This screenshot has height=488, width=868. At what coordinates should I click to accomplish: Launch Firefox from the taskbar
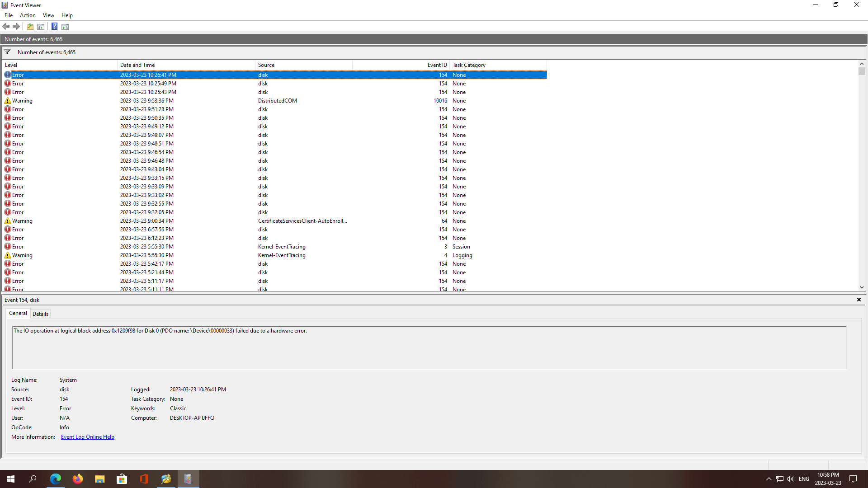click(x=78, y=479)
